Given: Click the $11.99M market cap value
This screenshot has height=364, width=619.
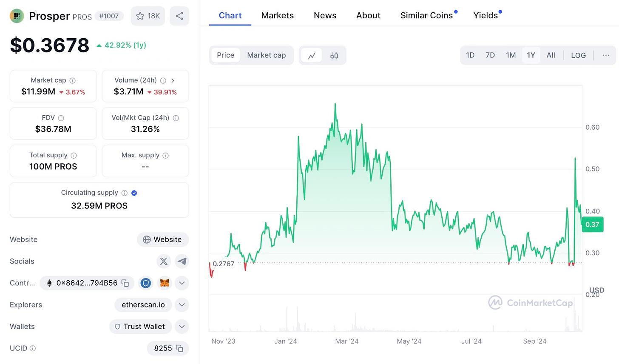Looking at the screenshot, I should click(x=38, y=91).
